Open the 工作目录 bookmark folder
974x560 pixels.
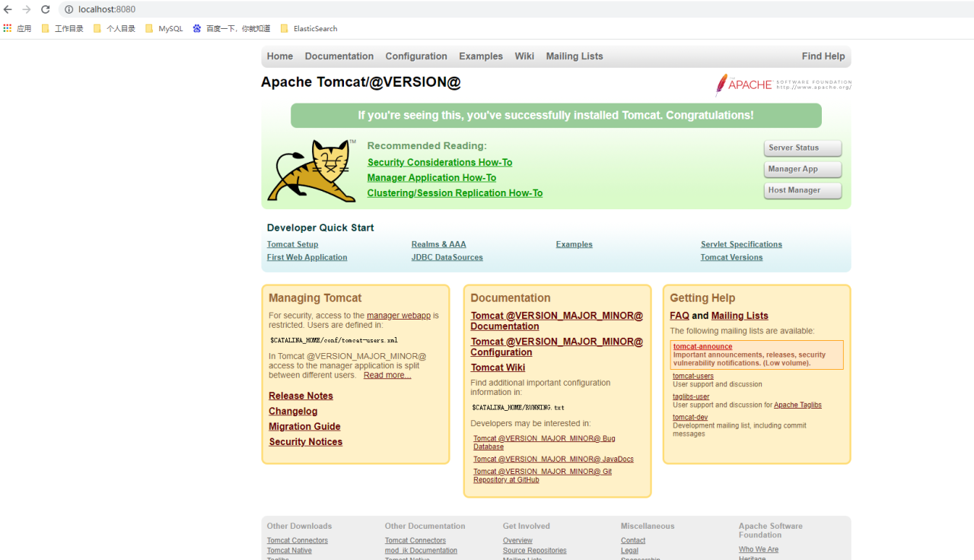62,29
